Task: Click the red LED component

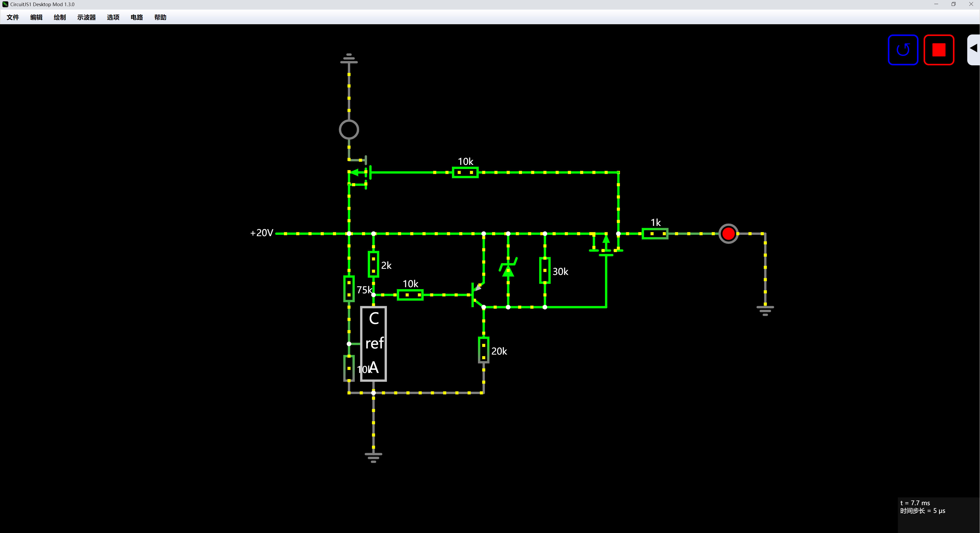Action: pyautogui.click(x=728, y=234)
